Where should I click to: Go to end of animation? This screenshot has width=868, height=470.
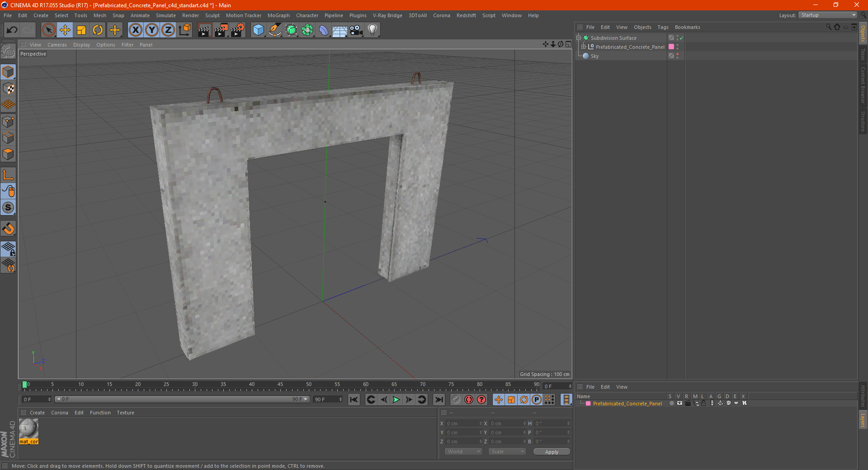[x=439, y=399]
